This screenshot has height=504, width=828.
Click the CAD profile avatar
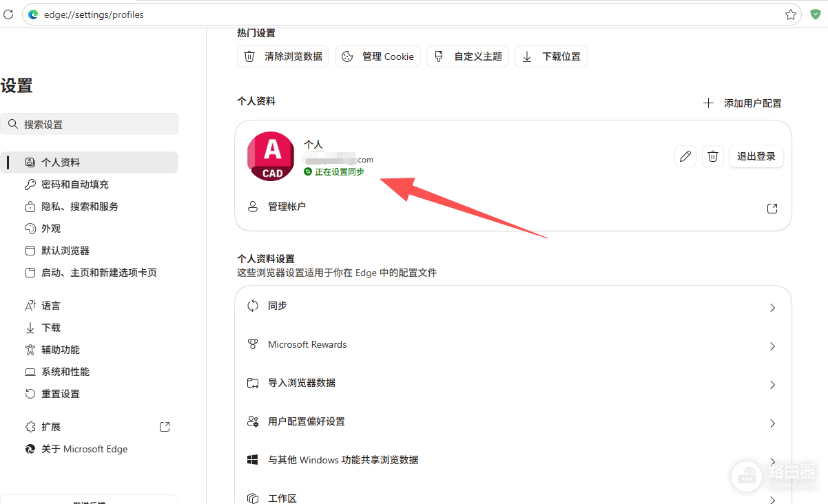pos(271,156)
